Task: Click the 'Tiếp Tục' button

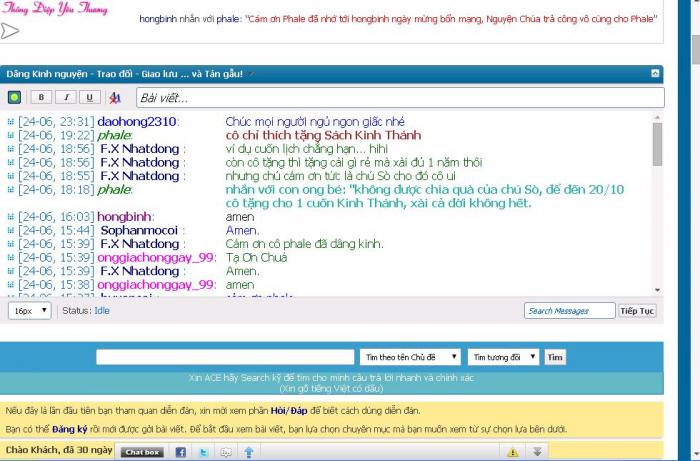Action: (x=637, y=311)
